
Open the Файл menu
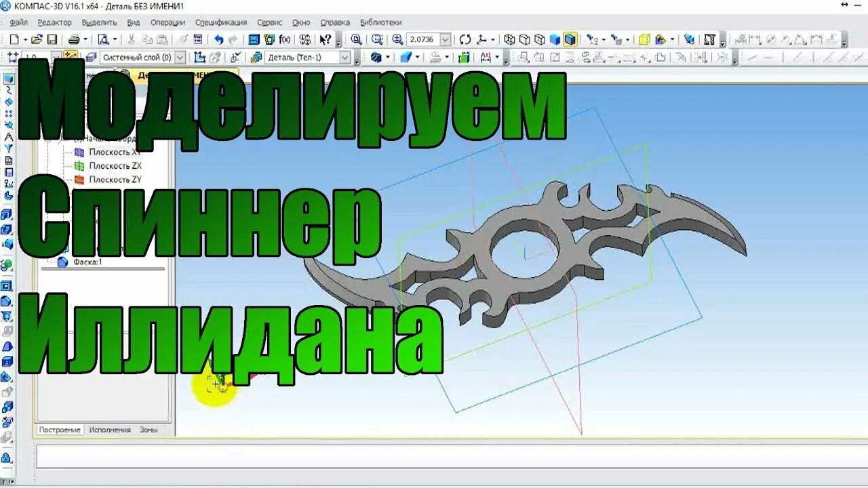18,22
